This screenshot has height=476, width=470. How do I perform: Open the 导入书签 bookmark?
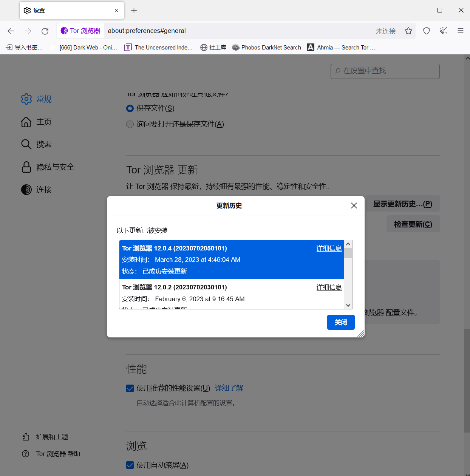[x=25, y=47]
